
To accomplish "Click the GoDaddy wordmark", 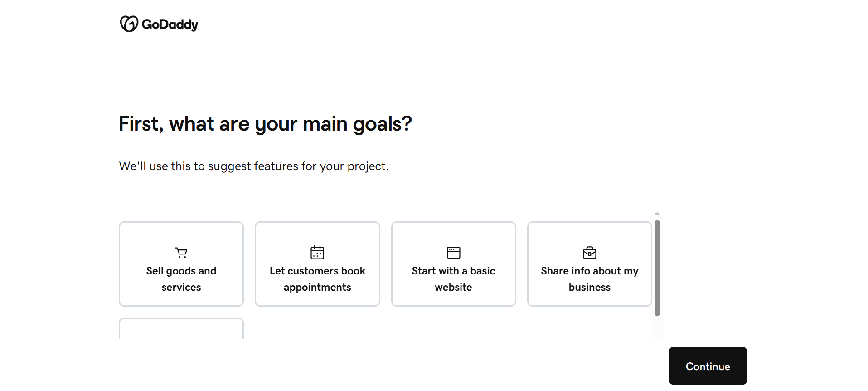I will pos(170,24).
